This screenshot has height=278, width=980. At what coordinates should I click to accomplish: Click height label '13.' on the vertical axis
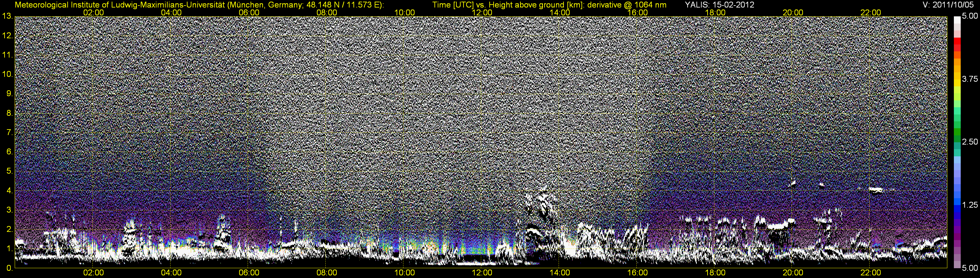pyautogui.click(x=8, y=16)
